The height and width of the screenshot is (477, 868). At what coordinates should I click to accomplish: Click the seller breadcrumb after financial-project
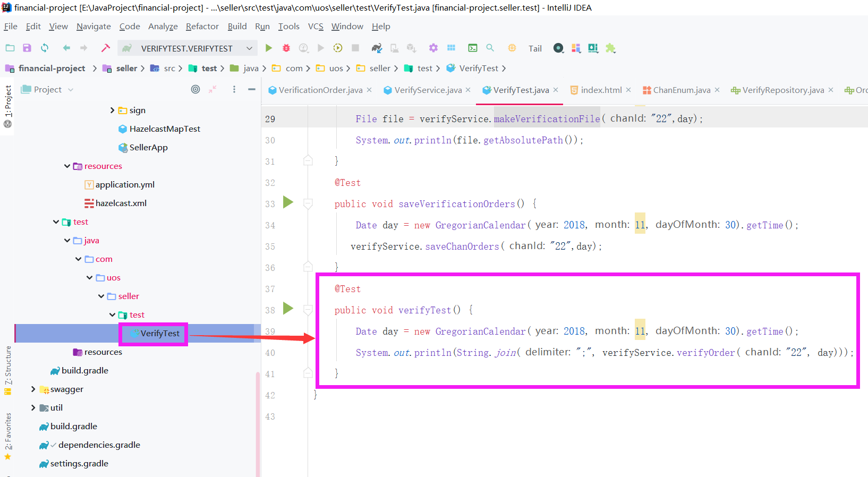pyautogui.click(x=126, y=69)
